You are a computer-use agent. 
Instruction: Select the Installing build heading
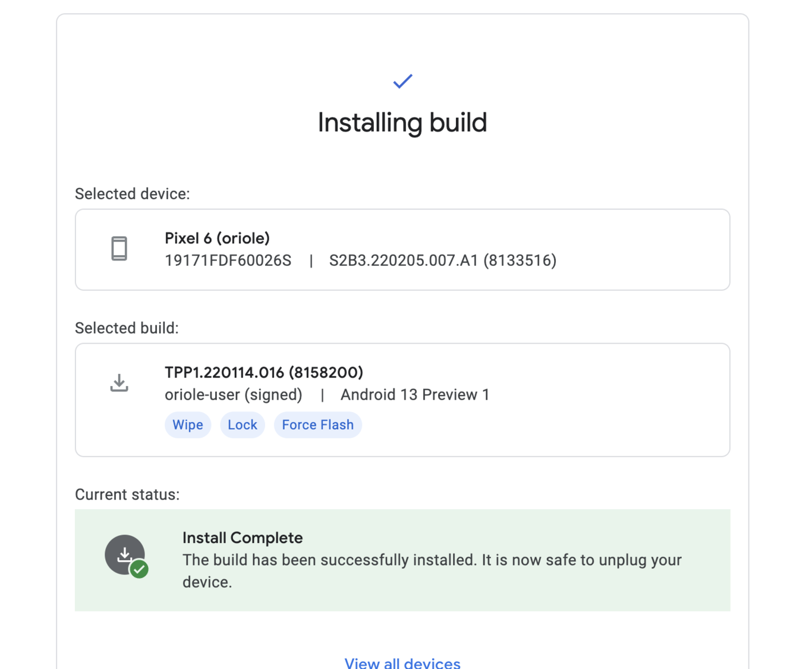402,123
